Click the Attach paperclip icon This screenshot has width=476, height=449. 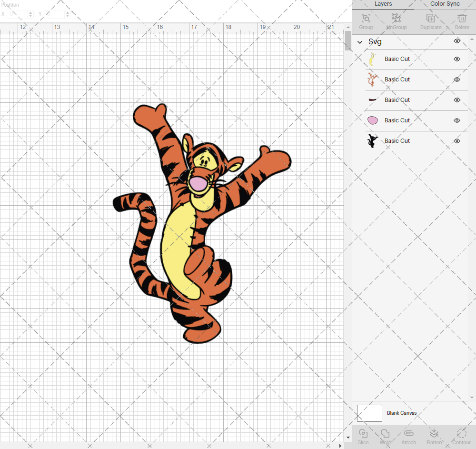(408, 433)
